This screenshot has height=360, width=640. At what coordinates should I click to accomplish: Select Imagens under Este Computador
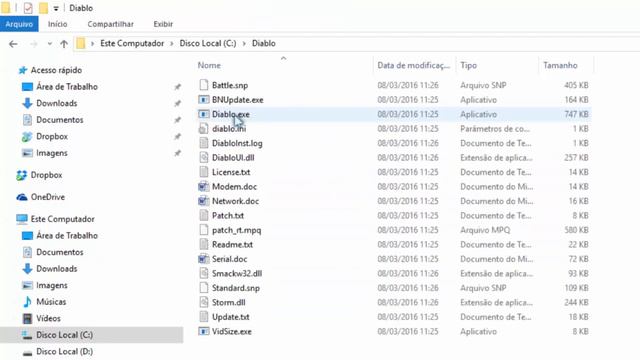[52, 285]
